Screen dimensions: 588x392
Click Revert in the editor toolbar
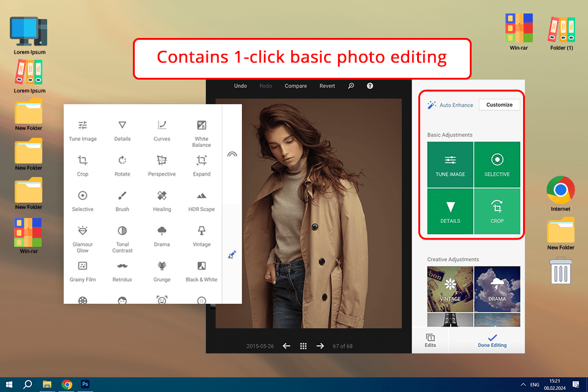pyautogui.click(x=327, y=86)
